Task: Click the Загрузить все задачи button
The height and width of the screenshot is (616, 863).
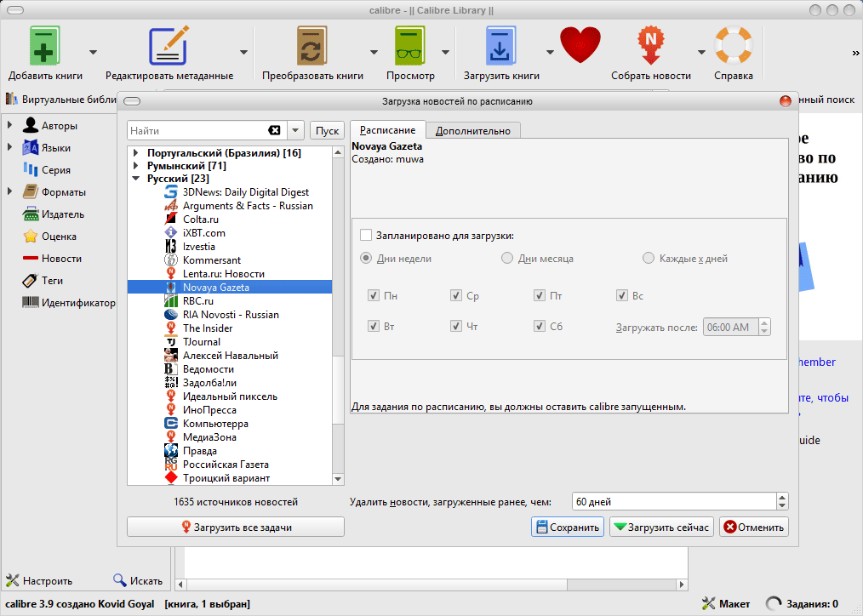Action: pyautogui.click(x=236, y=527)
